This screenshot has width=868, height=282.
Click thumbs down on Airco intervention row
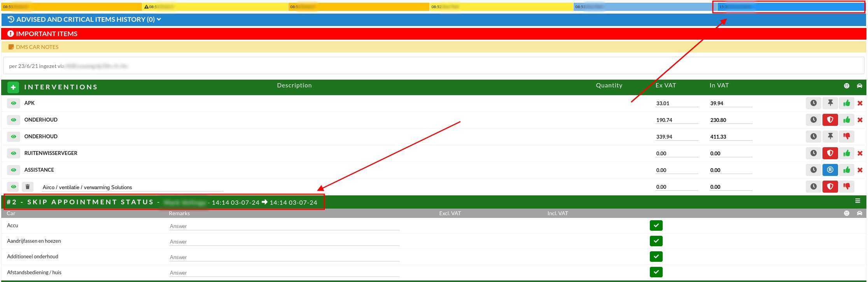point(846,186)
